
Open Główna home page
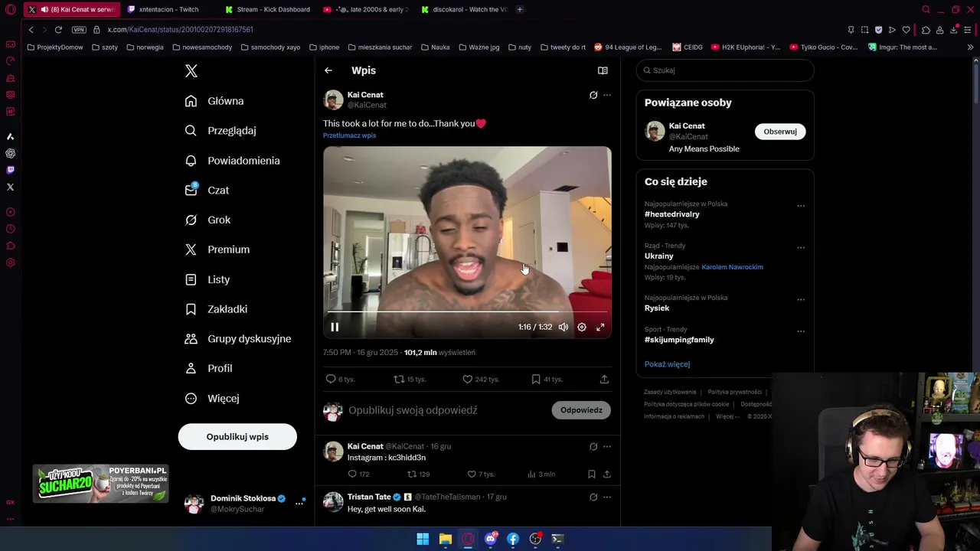214,101
